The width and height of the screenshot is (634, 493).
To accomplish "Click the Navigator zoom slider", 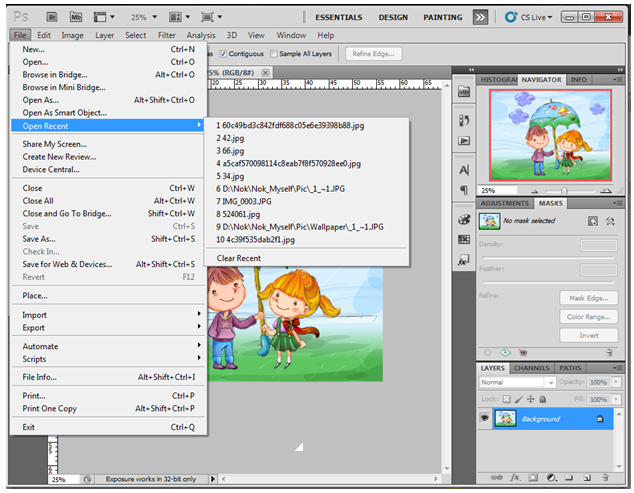I will coord(563,190).
